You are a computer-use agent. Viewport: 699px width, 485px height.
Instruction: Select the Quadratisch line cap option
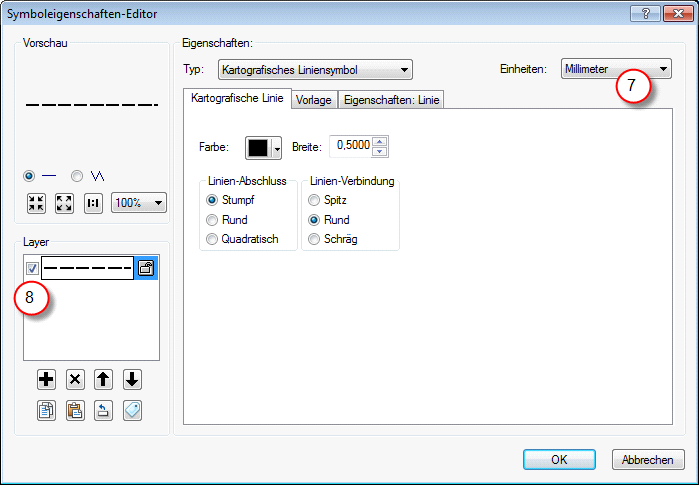pyautogui.click(x=212, y=239)
